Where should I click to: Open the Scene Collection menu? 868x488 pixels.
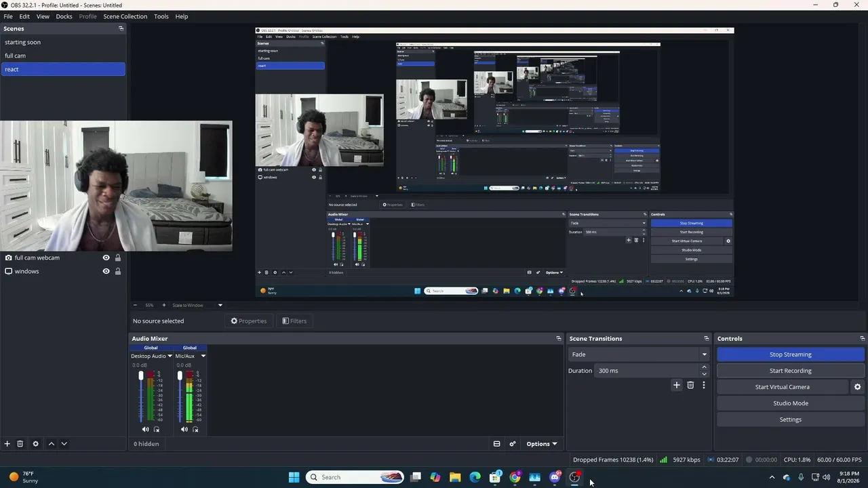pyautogui.click(x=125, y=16)
